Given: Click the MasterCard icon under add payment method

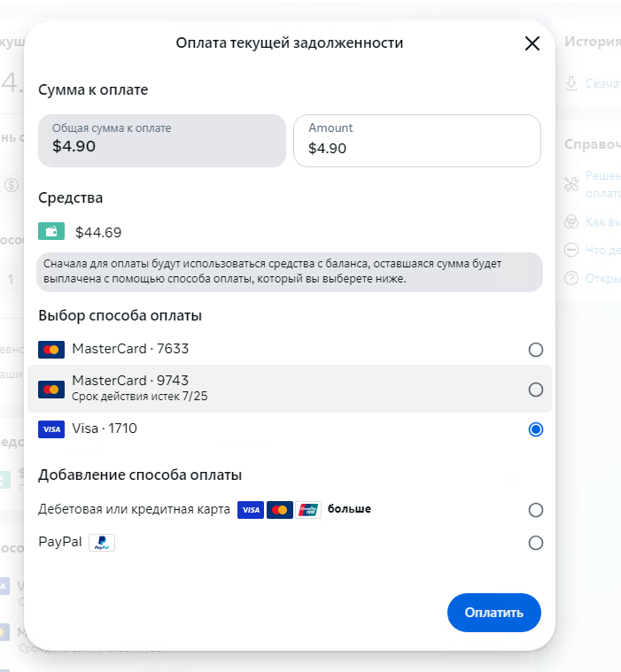Looking at the screenshot, I should coord(279,510).
